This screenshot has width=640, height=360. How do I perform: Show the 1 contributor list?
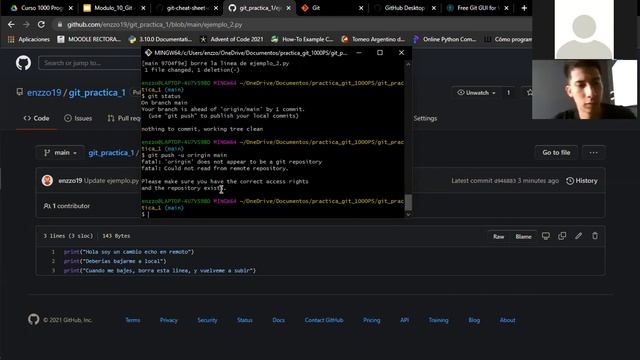click(67, 206)
